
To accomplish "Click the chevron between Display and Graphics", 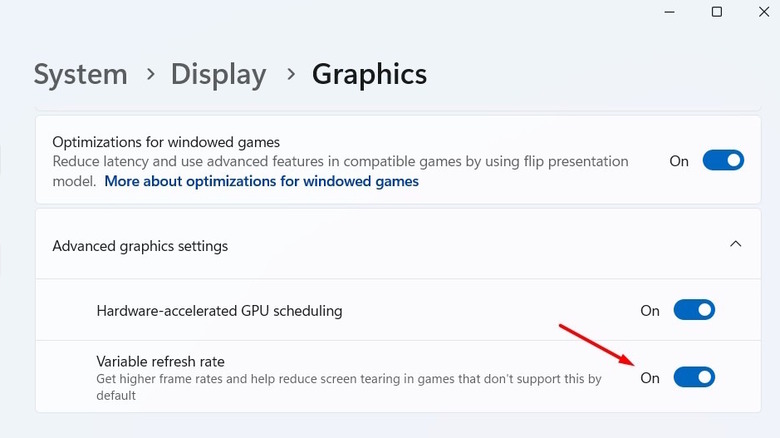I will tap(290, 74).
